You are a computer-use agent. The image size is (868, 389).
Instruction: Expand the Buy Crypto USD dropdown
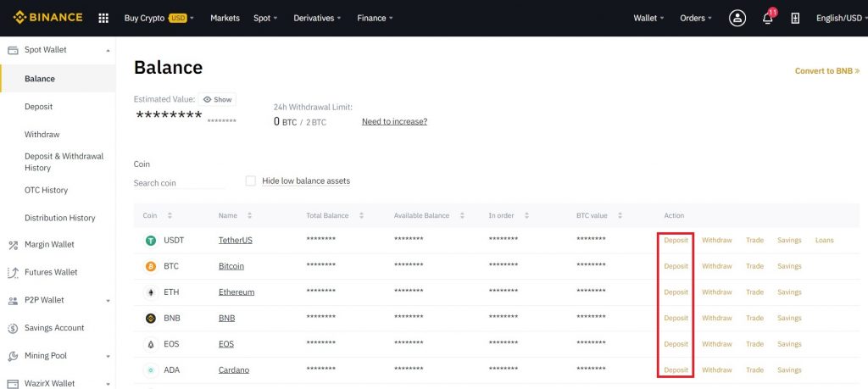(159, 19)
